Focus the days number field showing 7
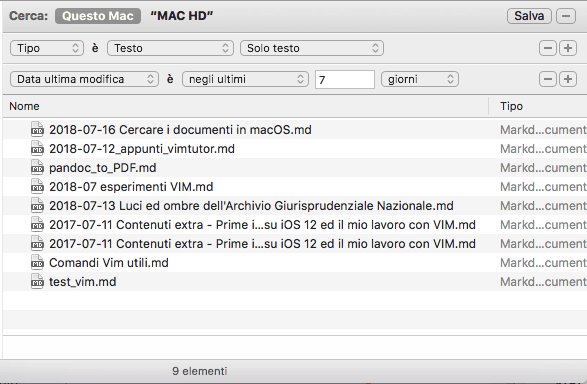Viewport: 587px width, 384px height. click(x=345, y=79)
